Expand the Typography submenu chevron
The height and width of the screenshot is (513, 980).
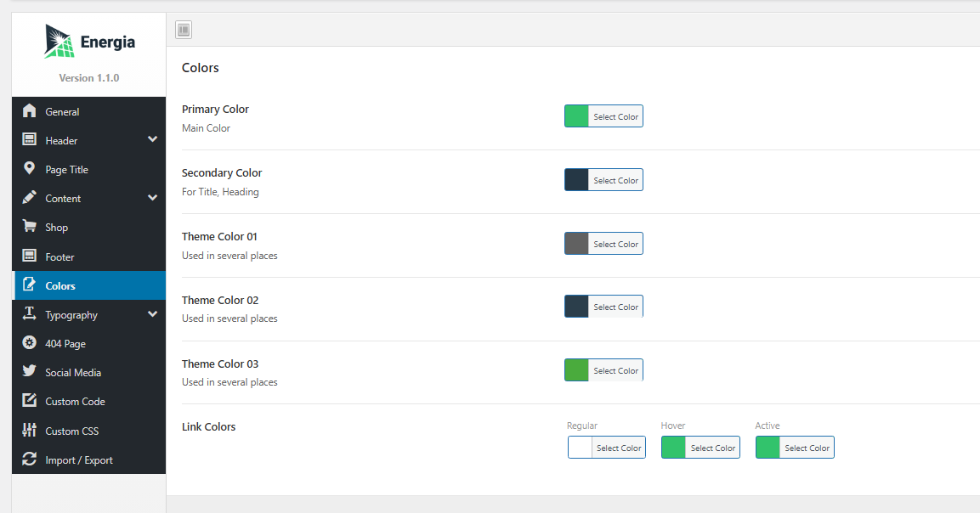[152, 313]
